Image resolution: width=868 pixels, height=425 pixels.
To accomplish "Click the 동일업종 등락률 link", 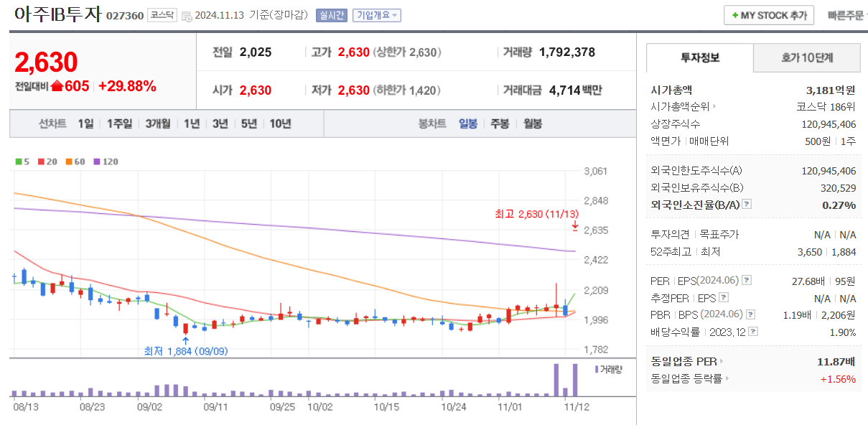I will pyautogui.click(x=686, y=378).
